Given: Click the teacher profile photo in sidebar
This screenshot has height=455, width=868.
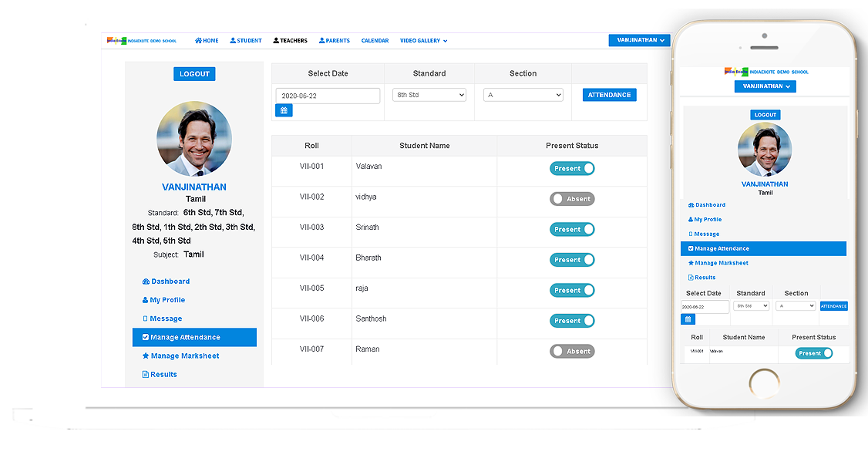Looking at the screenshot, I should [x=194, y=139].
